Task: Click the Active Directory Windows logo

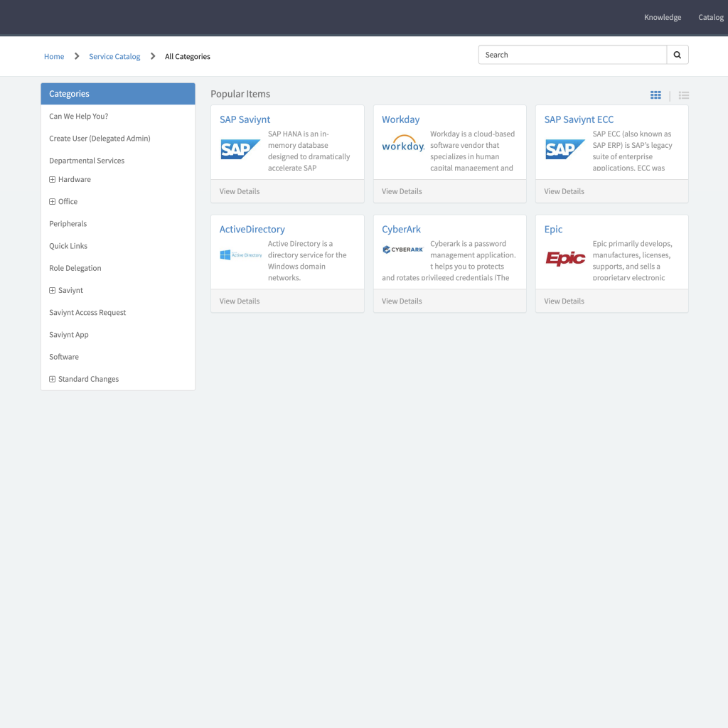Action: pyautogui.click(x=240, y=255)
